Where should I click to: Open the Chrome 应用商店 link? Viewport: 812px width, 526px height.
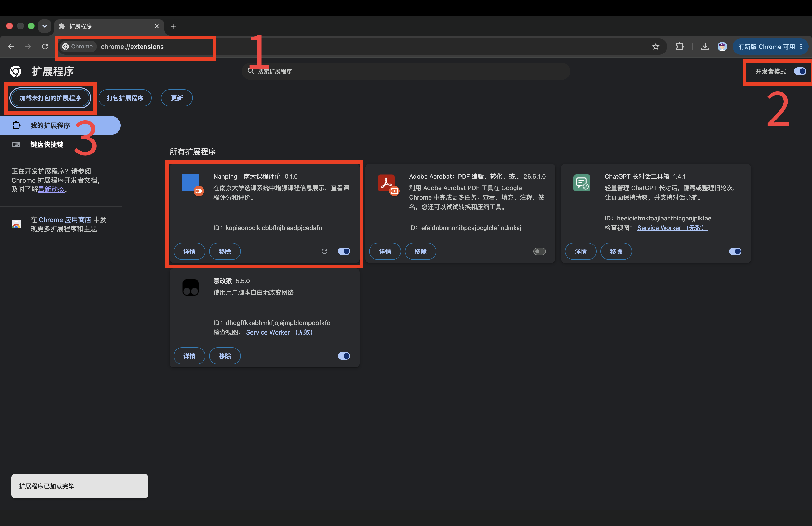(65, 220)
